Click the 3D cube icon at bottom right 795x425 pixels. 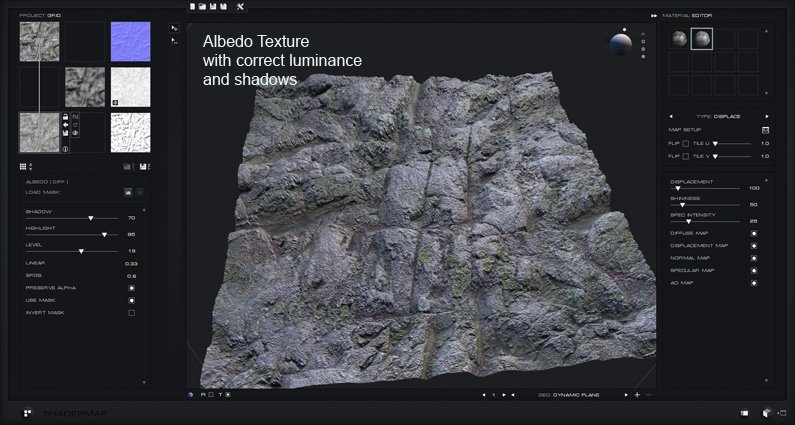(x=766, y=412)
